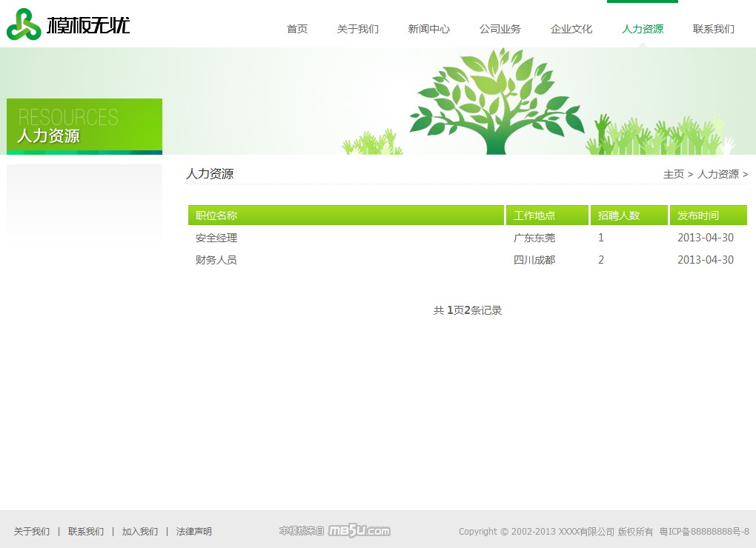
Task: Click 人力资源 breadcrumb link
Action: pos(717,174)
